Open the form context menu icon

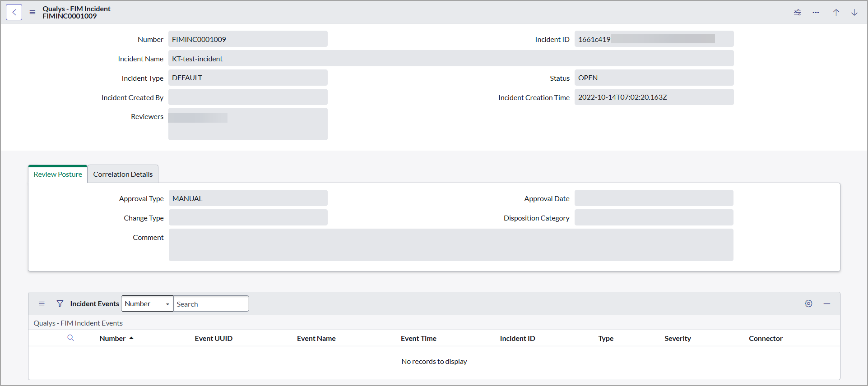pos(32,12)
